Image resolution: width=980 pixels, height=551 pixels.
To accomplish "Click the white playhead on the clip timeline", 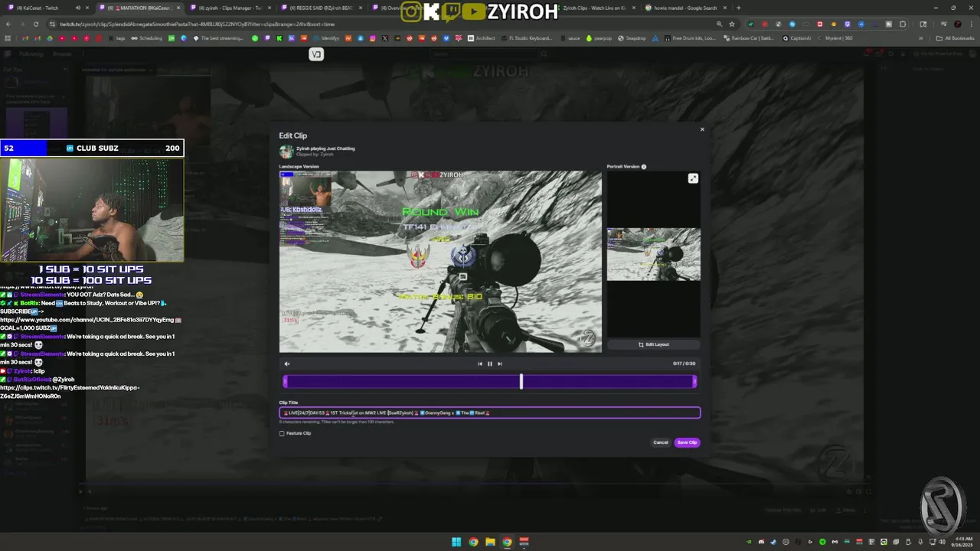I will (x=521, y=381).
